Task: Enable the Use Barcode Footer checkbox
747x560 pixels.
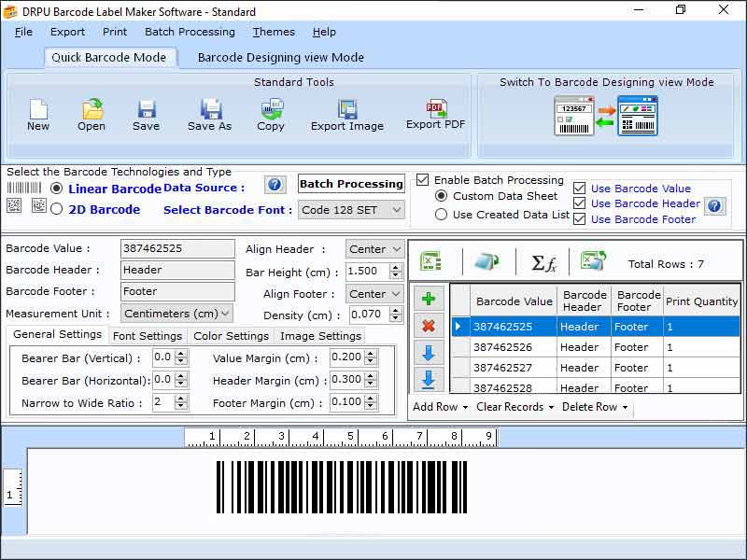Action: click(x=581, y=219)
